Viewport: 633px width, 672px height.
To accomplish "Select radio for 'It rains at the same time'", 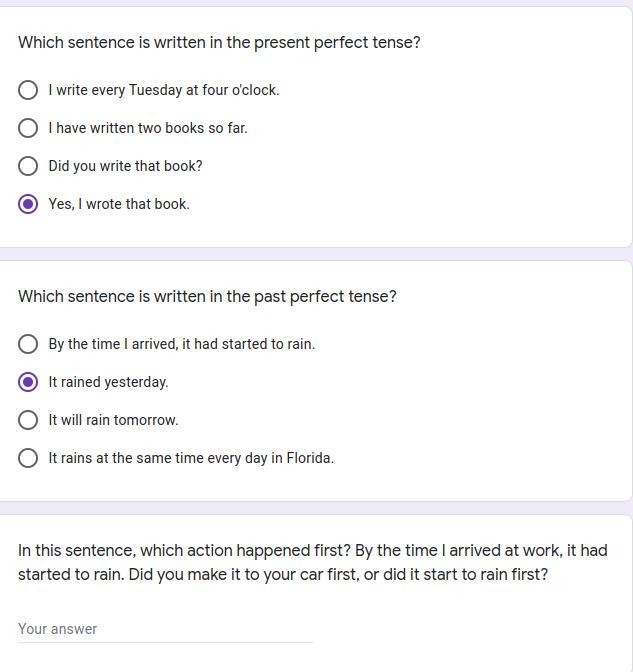I will pos(28,458).
